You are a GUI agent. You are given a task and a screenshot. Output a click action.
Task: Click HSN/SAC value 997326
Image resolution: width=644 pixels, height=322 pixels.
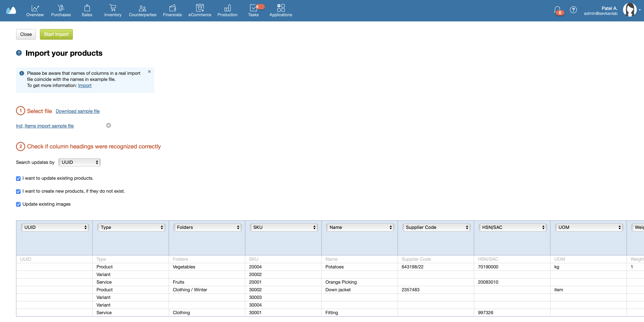click(512, 312)
